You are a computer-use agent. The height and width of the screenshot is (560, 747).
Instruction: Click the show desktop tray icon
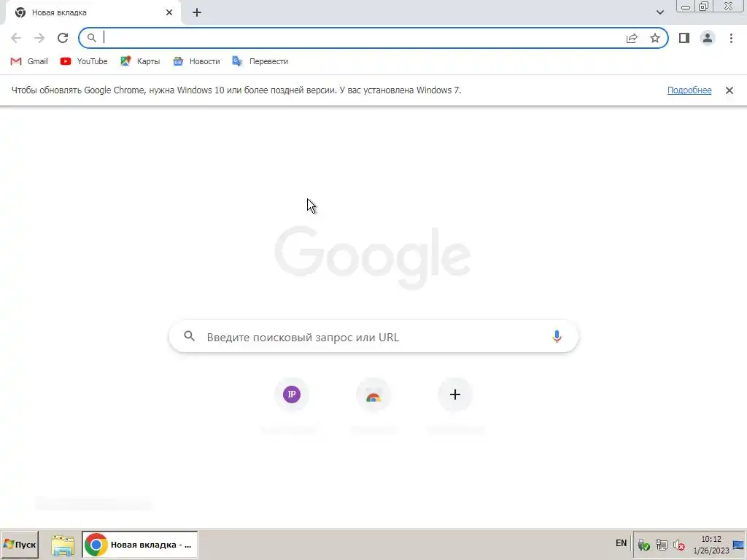(739, 545)
